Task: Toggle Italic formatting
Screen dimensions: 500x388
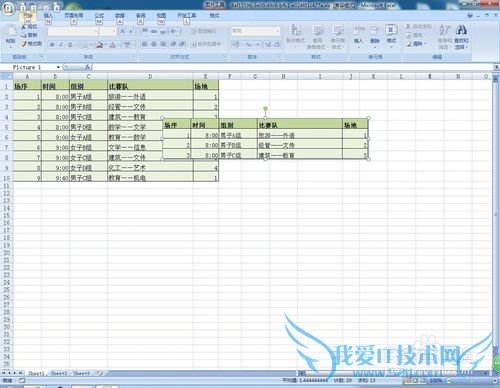Action: (x=61, y=44)
